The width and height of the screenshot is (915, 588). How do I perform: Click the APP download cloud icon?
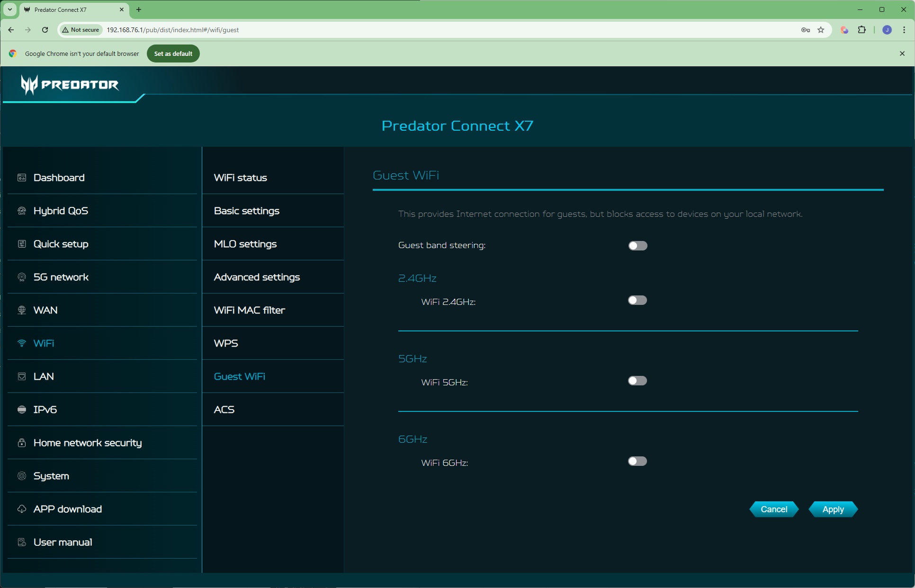(x=22, y=509)
